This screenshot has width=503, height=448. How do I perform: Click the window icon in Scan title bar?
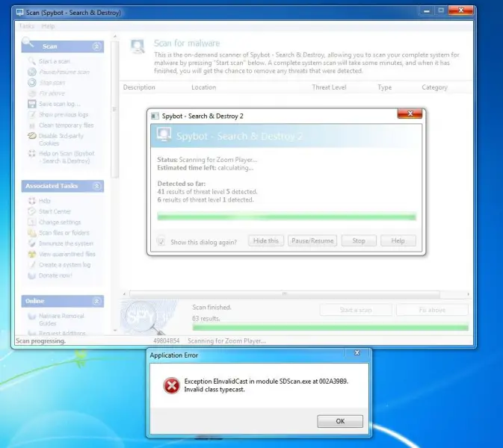tap(20, 13)
